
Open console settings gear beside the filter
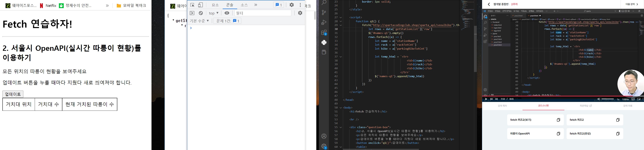(x=300, y=13)
